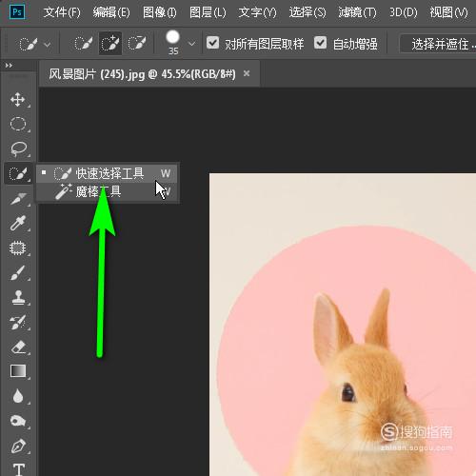Select the Sponge tool
This screenshot has height=476, width=476.
[18, 421]
